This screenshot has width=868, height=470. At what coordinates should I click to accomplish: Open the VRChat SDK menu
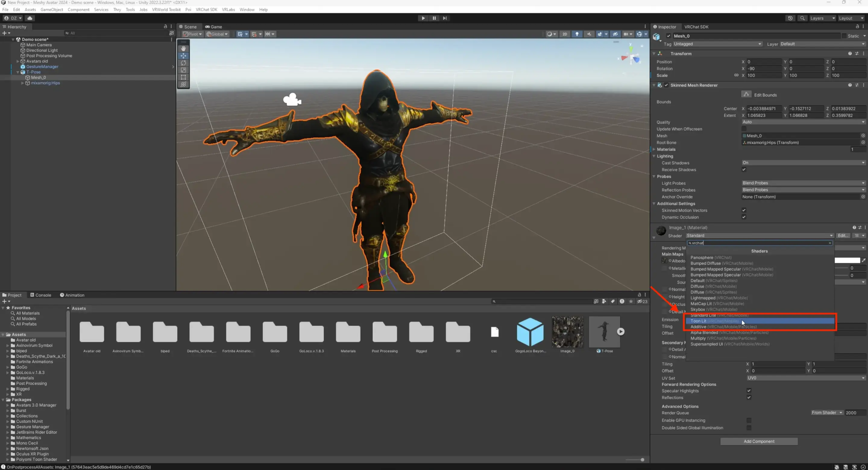click(x=206, y=9)
